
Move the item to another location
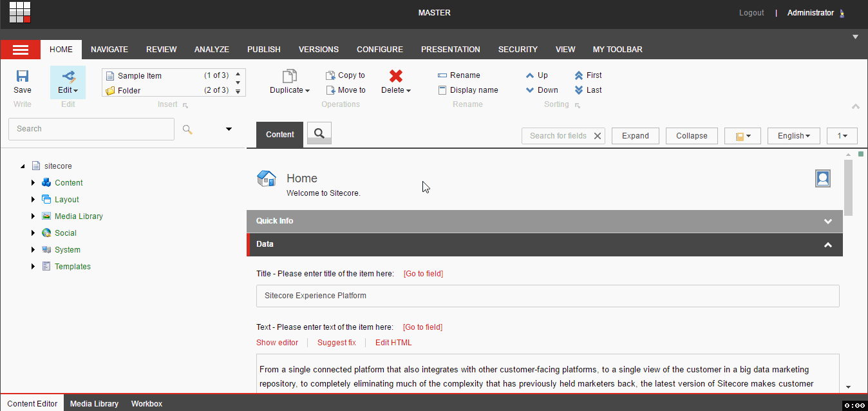coord(346,90)
